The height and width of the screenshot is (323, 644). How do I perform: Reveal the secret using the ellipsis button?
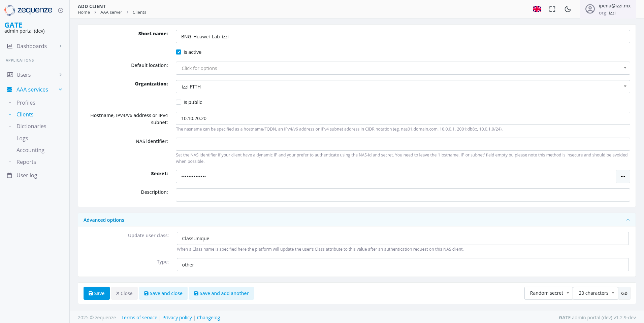point(623,176)
